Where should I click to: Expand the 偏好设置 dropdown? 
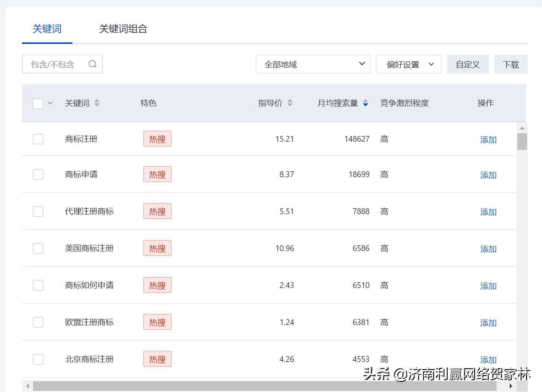pyautogui.click(x=408, y=64)
